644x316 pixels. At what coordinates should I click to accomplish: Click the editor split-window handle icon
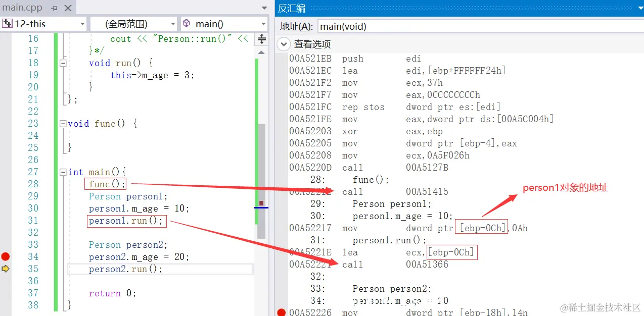coord(262,39)
